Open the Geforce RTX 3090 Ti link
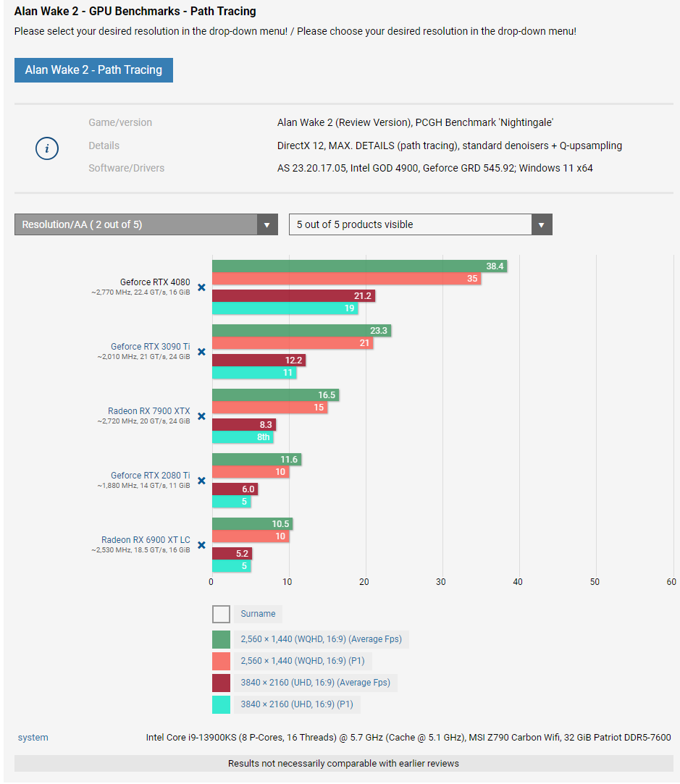The height and width of the screenshot is (784, 680). click(150, 347)
